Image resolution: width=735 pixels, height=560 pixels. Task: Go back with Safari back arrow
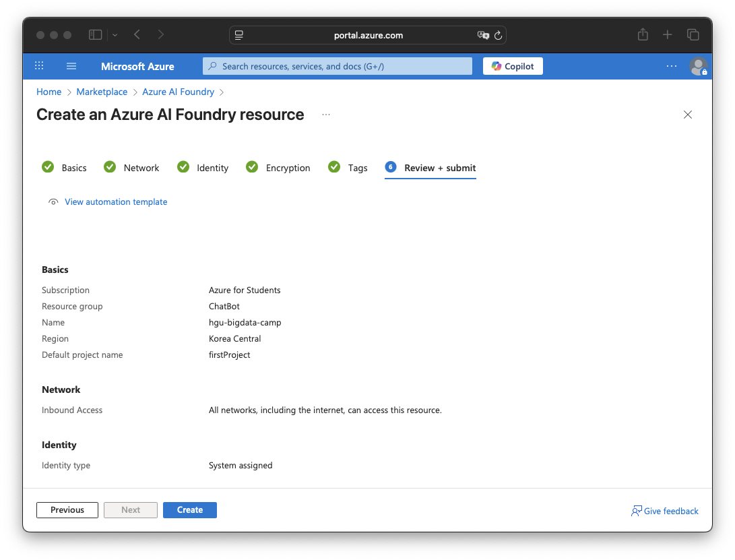137,35
